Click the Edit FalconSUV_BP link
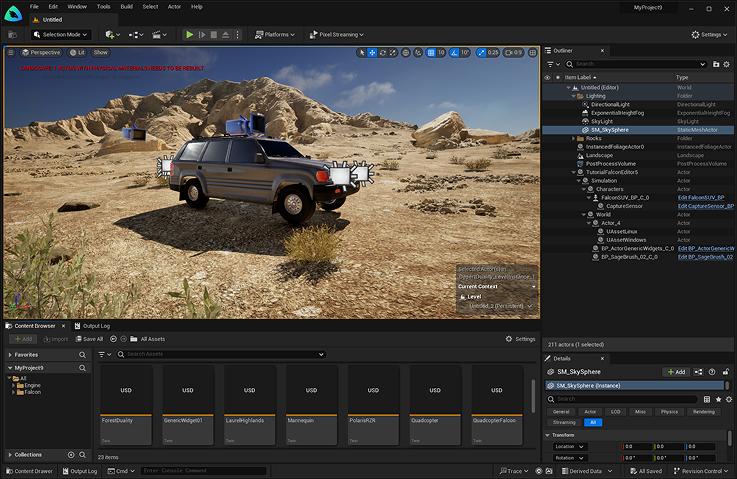 701,197
